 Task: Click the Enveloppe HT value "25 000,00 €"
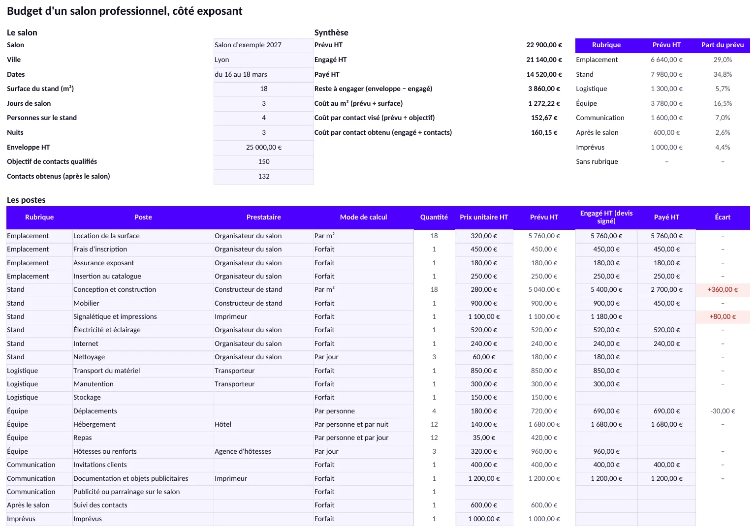coord(264,147)
